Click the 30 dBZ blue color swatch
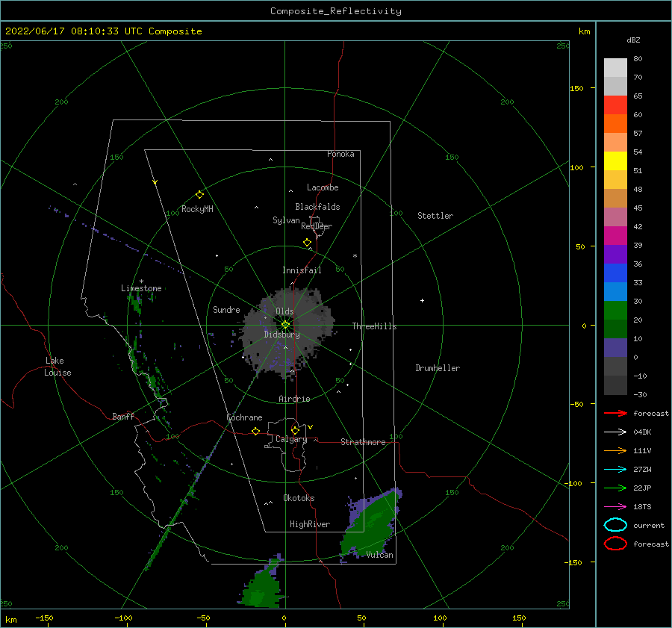The image size is (672, 628). coord(615,291)
